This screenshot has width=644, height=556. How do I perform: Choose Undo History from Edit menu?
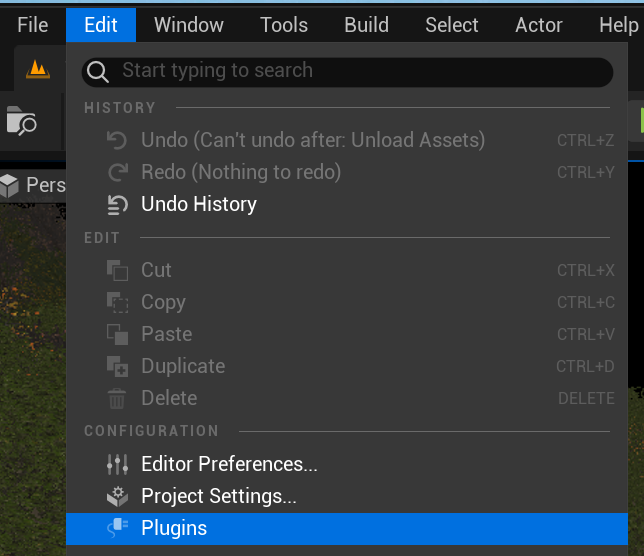pyautogui.click(x=199, y=205)
